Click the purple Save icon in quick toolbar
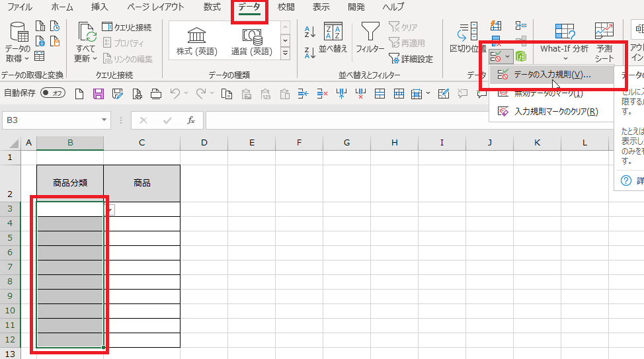Viewport: 644px width, 359px height. (99, 93)
